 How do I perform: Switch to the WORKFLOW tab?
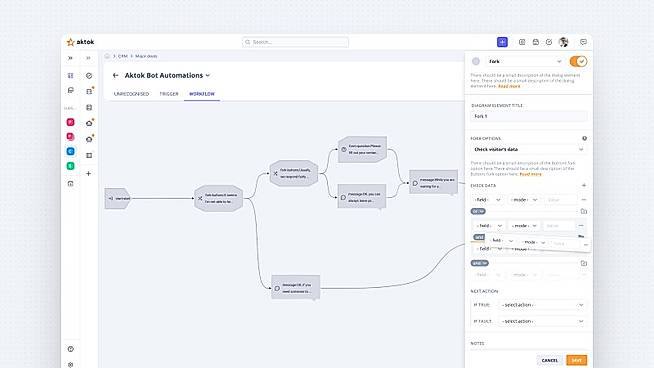coord(202,94)
